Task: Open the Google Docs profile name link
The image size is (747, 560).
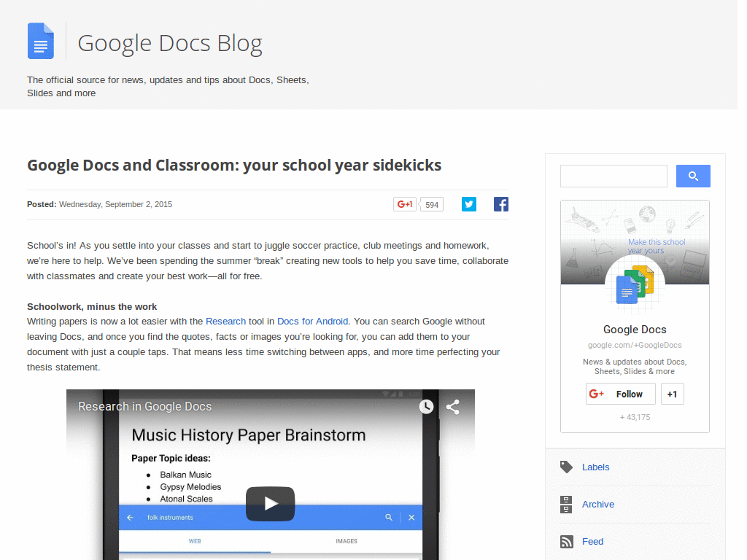Action: (x=635, y=330)
